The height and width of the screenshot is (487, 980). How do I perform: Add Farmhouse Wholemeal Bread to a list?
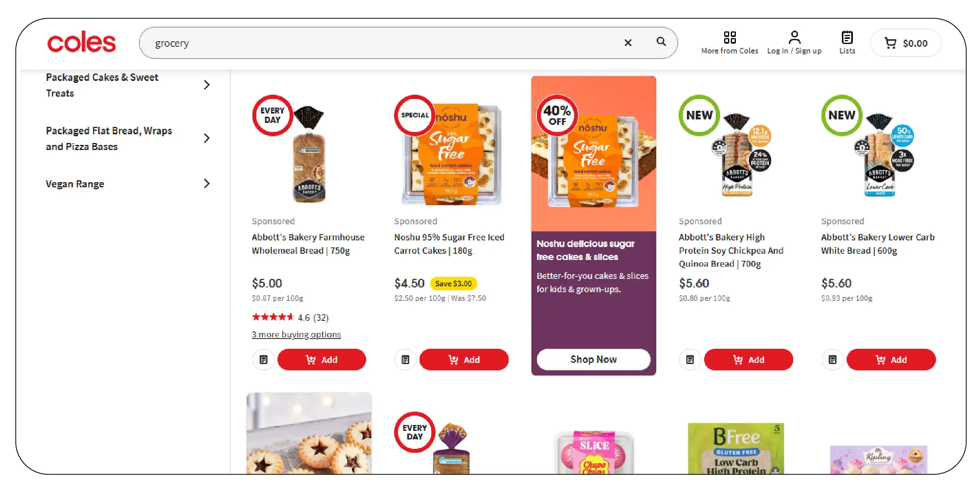click(263, 359)
